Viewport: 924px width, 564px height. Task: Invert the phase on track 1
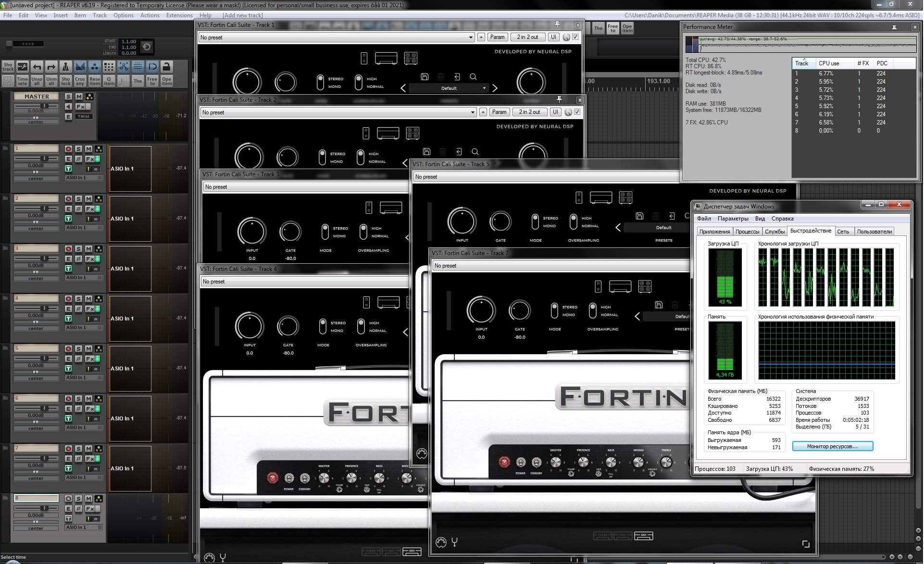point(79,159)
